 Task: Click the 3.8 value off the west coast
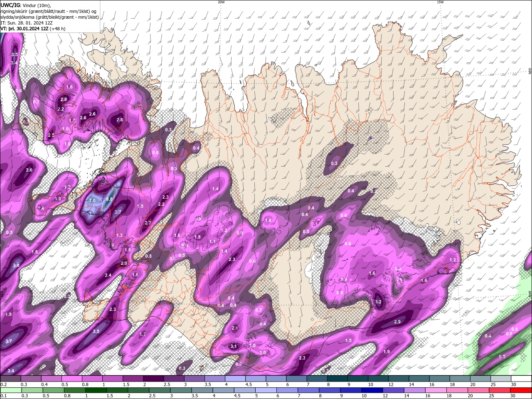click(x=17, y=265)
